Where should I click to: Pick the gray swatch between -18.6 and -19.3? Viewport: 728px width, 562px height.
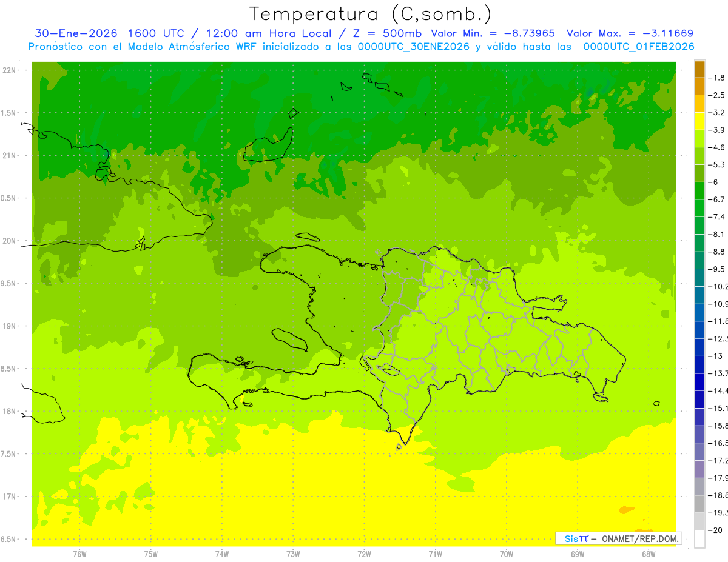click(x=699, y=504)
